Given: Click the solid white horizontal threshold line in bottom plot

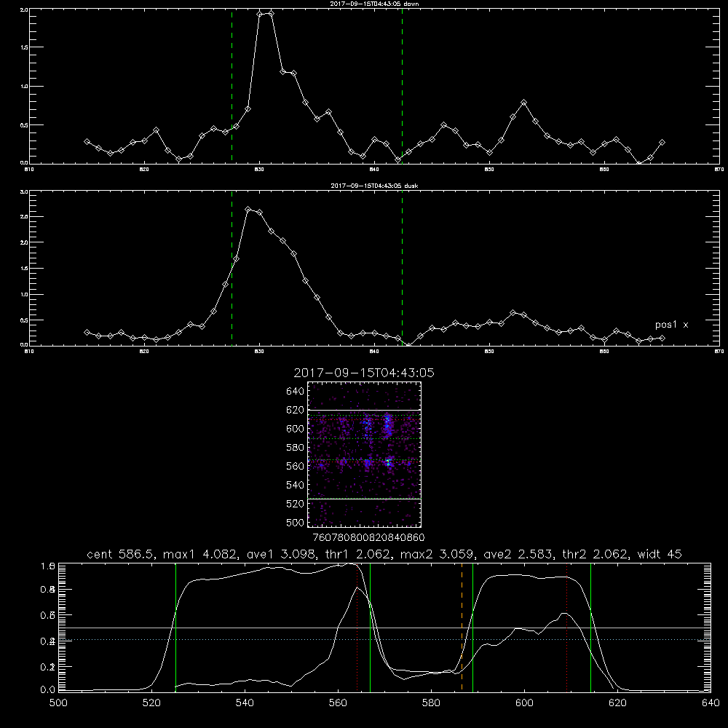Looking at the screenshot, I should (384, 628).
